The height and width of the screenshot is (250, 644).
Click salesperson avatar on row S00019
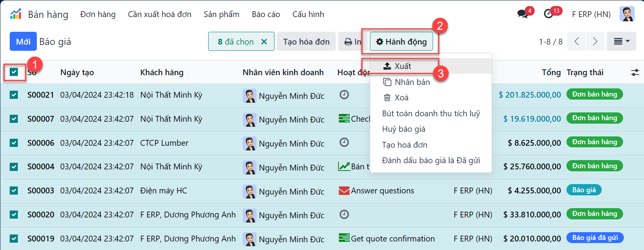point(250,239)
